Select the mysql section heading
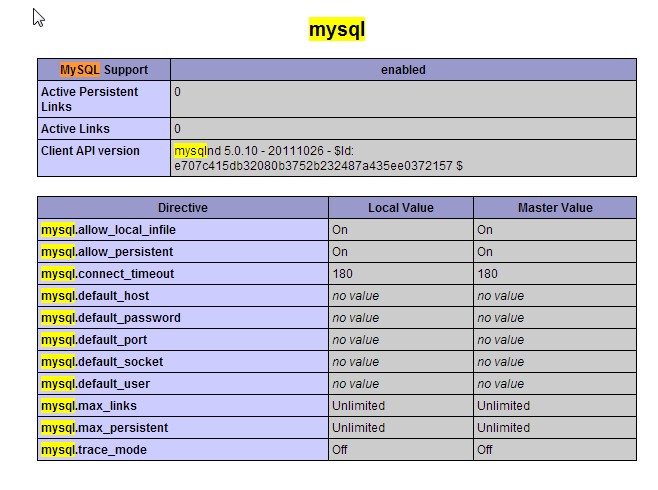The width and height of the screenshot is (658, 490). click(x=337, y=29)
